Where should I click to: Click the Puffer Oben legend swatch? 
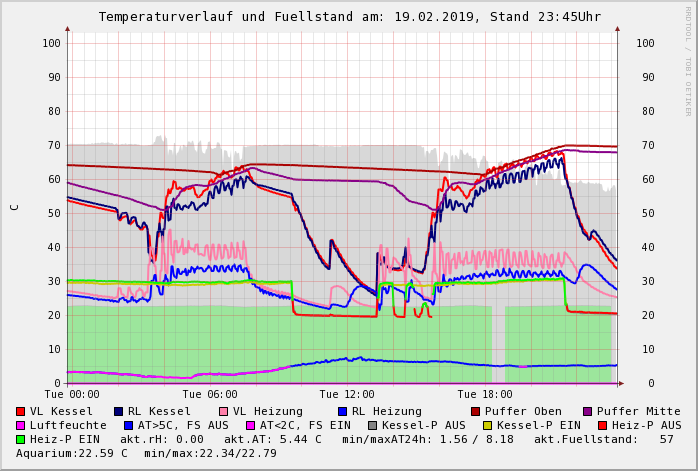point(476,411)
